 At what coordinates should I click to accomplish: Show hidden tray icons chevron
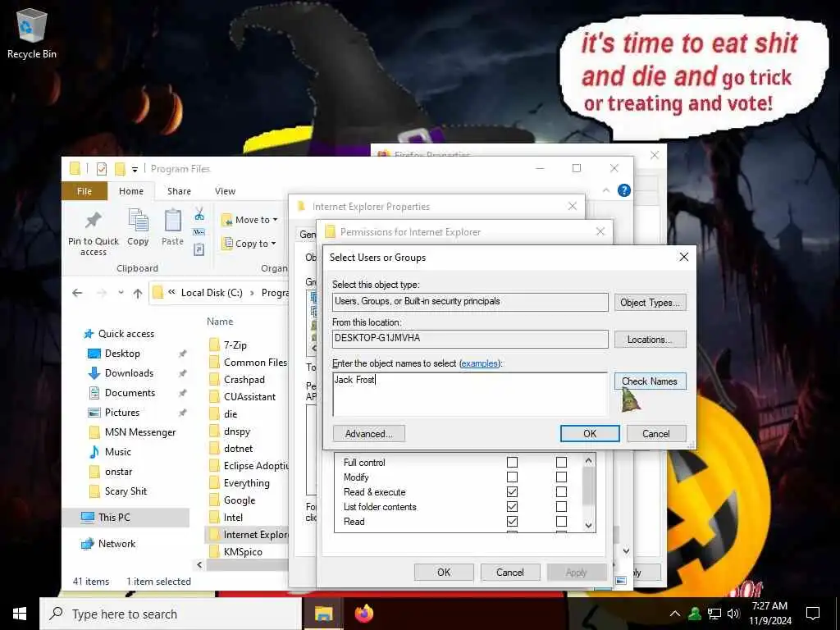pyautogui.click(x=675, y=614)
